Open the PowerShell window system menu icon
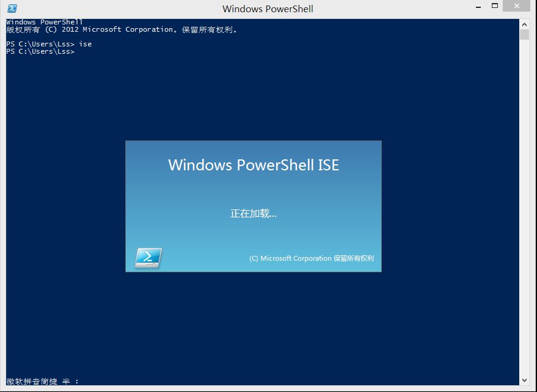 point(12,8)
